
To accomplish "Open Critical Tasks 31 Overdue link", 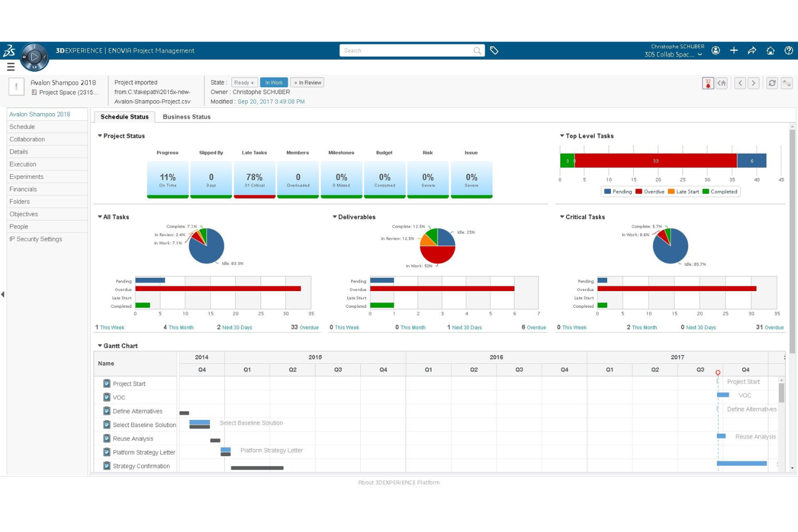I will point(769,327).
